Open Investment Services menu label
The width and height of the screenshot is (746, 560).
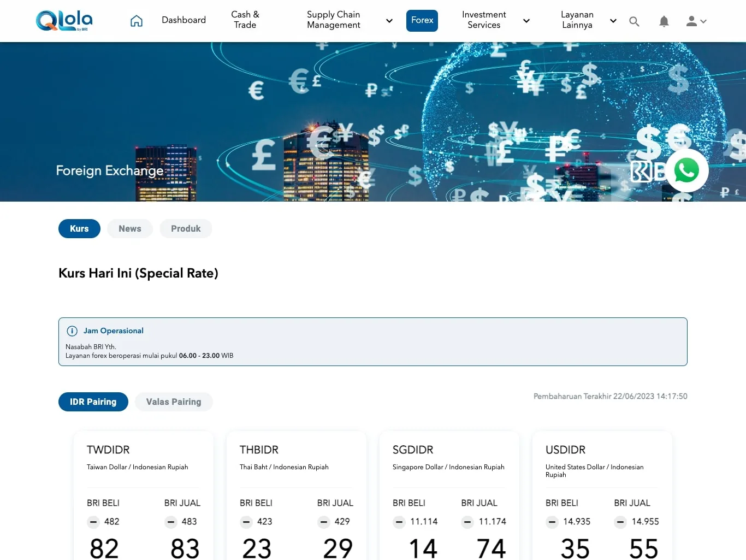484,20
